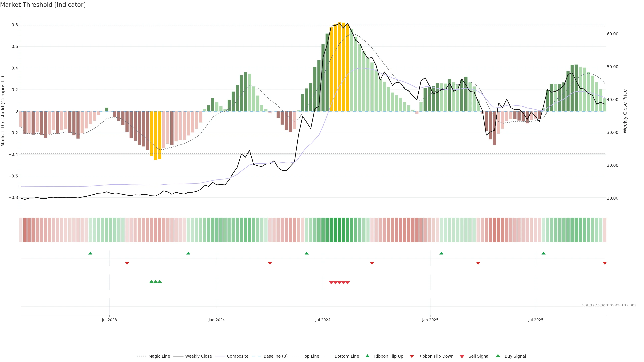Toggle the Composite legend entry
This screenshot has width=644, height=362.
237,356
